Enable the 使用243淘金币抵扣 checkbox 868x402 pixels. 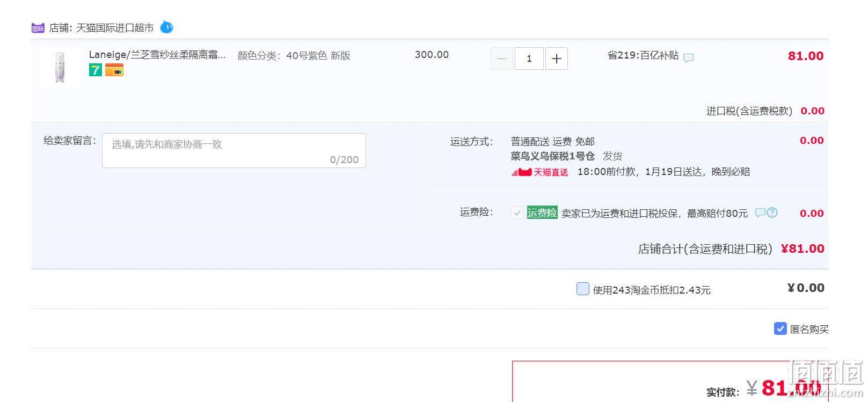click(x=583, y=289)
